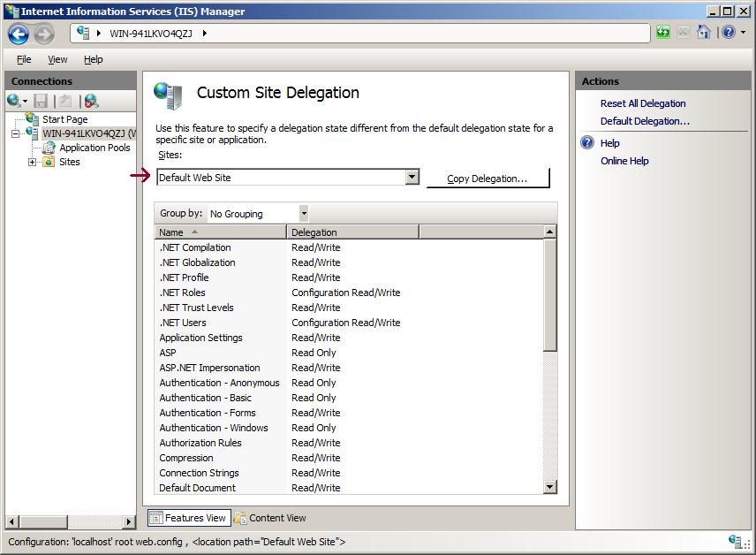Open Help via top-right question mark icon

[x=729, y=33]
